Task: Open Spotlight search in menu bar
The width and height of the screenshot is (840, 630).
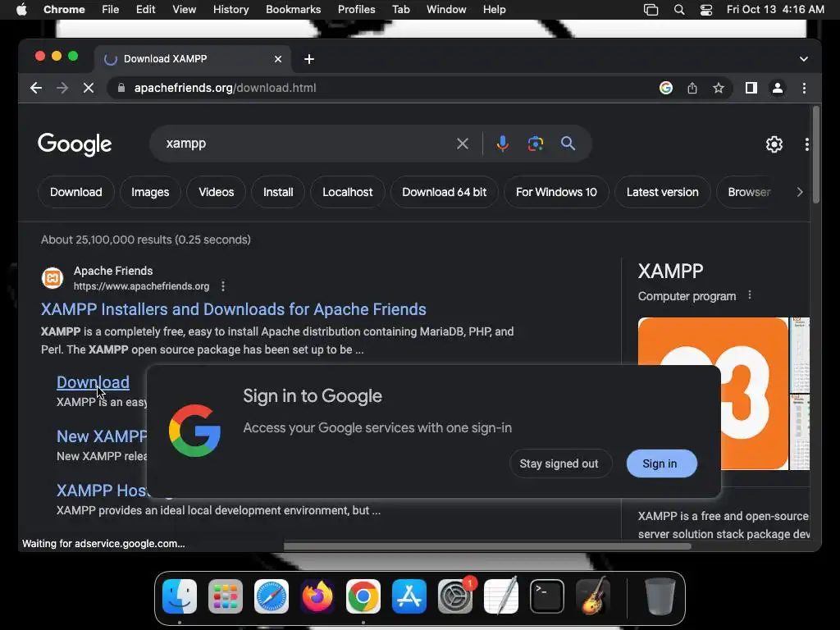Action: point(678,10)
